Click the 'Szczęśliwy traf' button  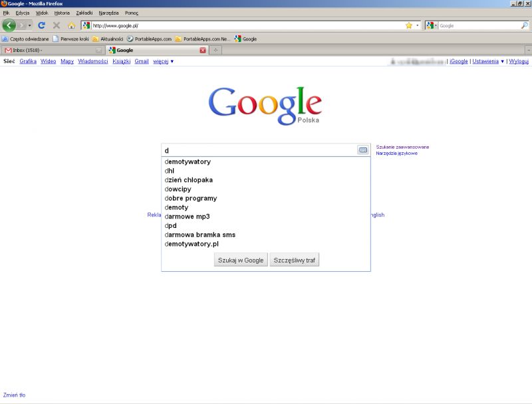(295, 260)
